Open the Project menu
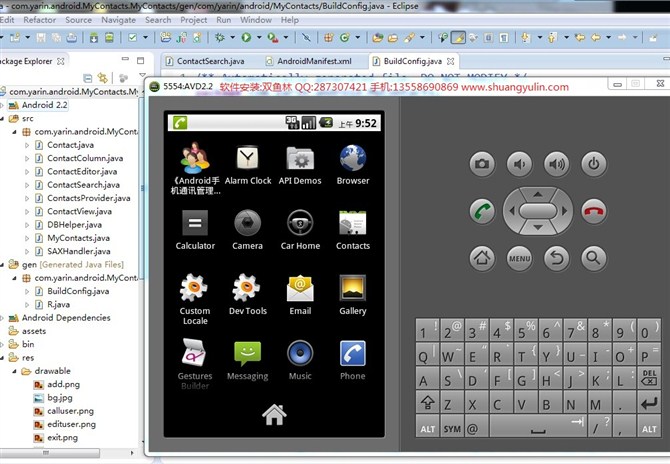 (194, 20)
